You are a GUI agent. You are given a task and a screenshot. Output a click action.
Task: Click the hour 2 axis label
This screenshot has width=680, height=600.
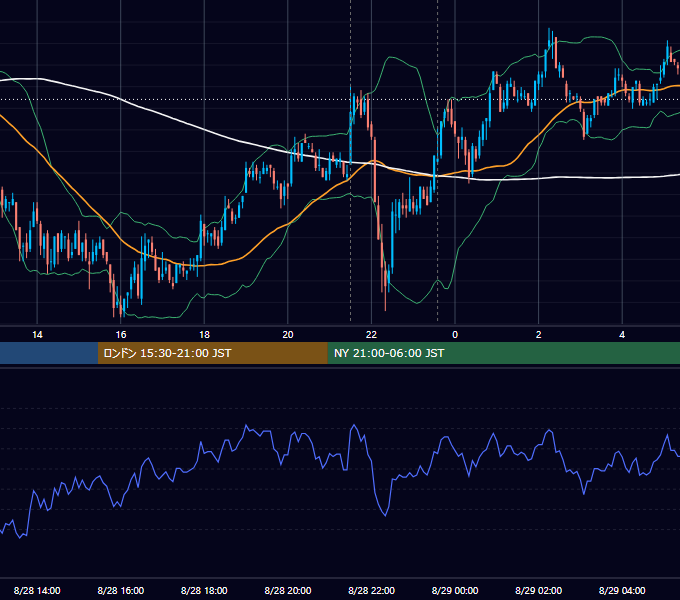539,335
